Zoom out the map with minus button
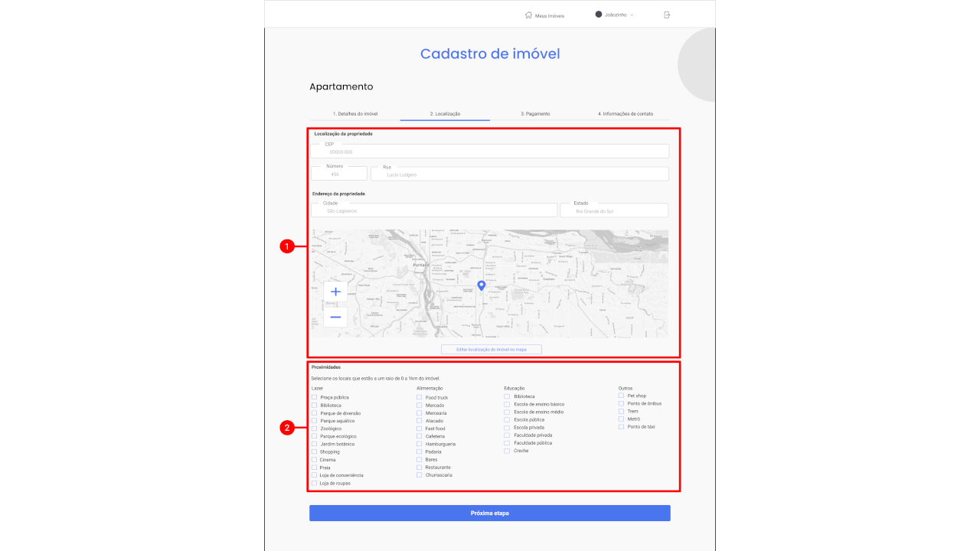Screen dimensions: 980x551 (x=335, y=317)
